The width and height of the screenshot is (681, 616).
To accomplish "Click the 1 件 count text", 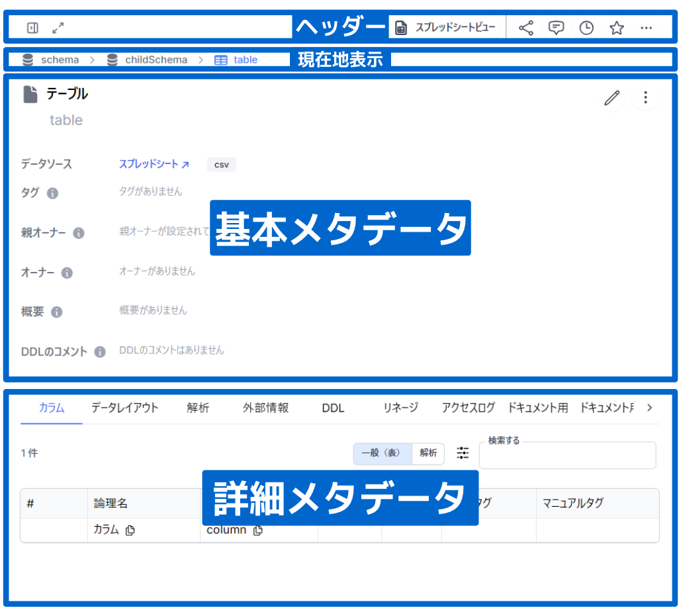I will click(29, 453).
